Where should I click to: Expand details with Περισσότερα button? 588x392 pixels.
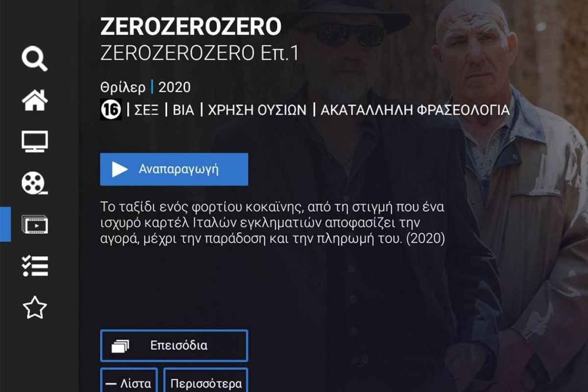tap(206, 380)
